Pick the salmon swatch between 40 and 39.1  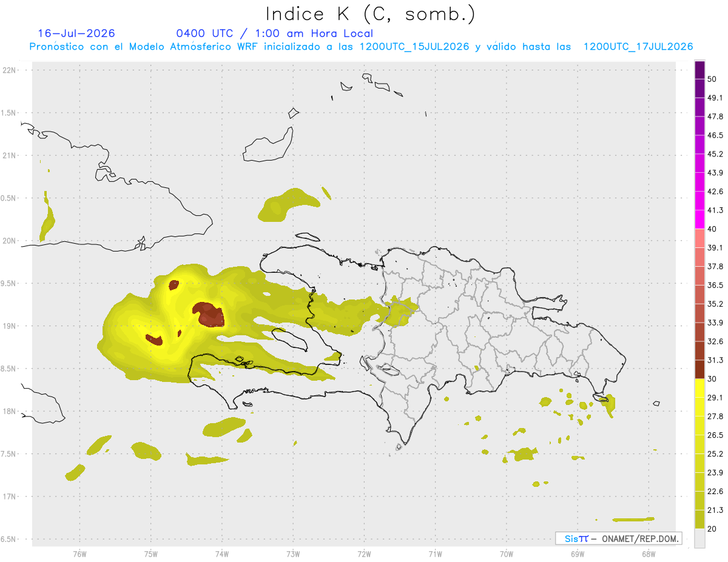tap(699, 238)
